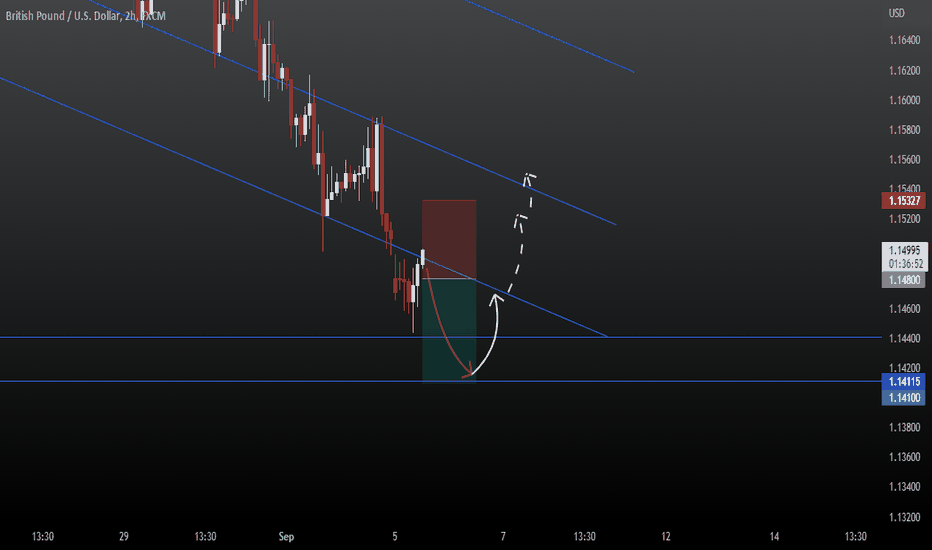
Task: Click the 1.16400 price axis label
Action: [x=904, y=40]
